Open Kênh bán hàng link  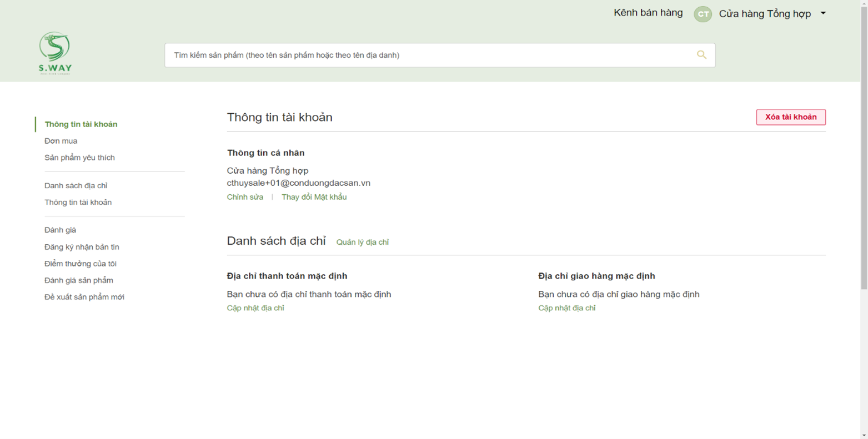pos(648,13)
